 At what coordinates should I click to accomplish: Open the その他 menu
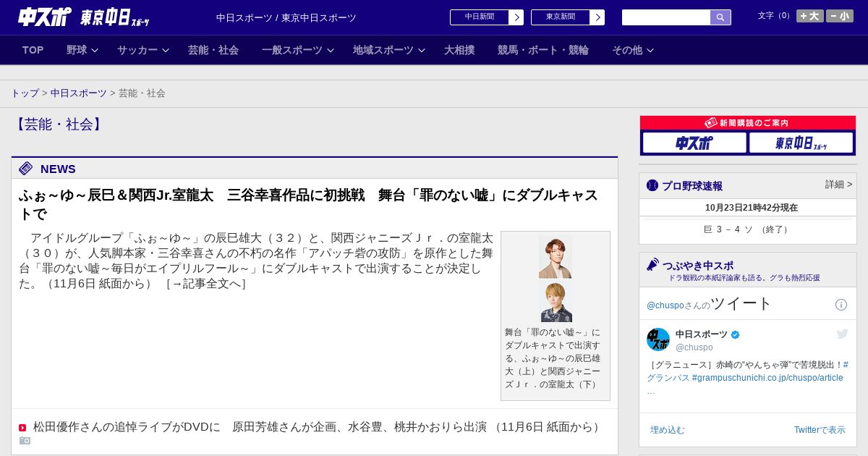pos(627,50)
